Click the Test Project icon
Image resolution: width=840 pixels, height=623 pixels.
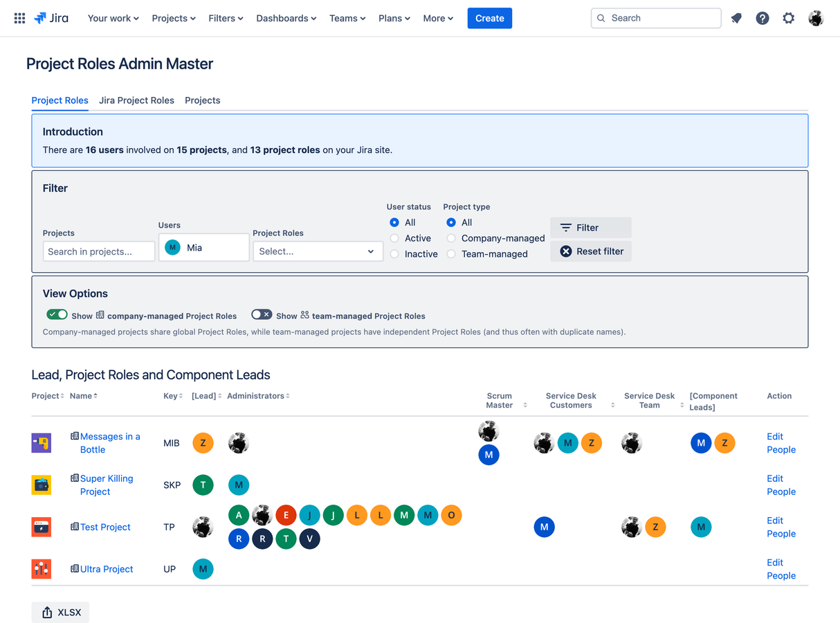[42, 527]
